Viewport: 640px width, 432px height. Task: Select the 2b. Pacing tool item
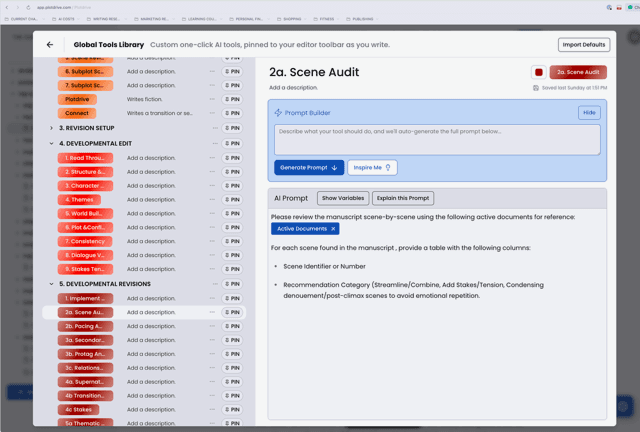tap(84, 326)
